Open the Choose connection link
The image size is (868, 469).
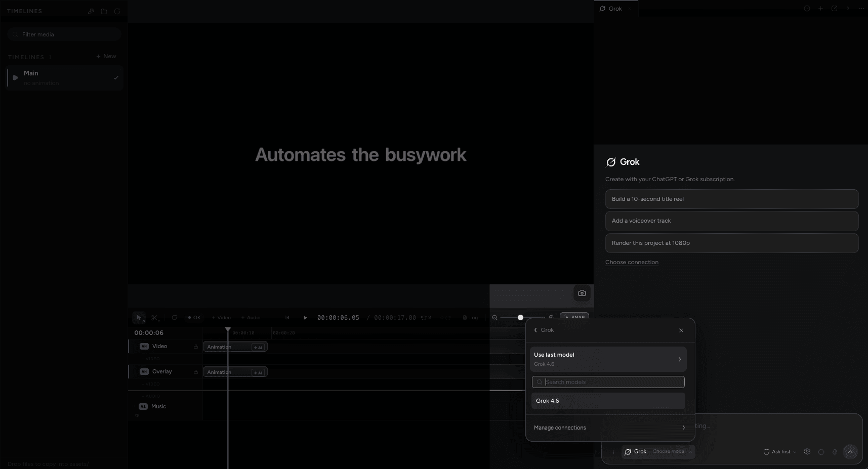pos(632,262)
